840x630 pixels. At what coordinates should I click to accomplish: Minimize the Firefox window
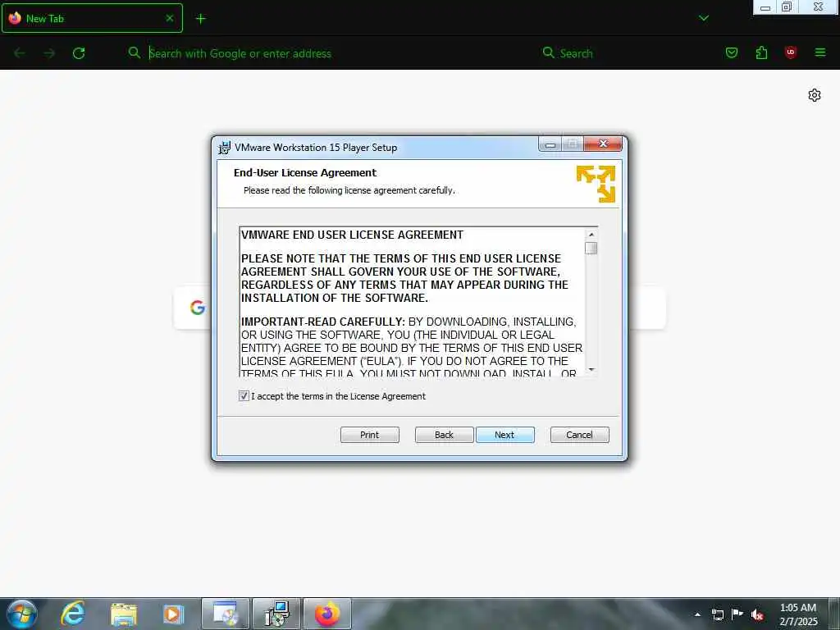(x=765, y=7)
